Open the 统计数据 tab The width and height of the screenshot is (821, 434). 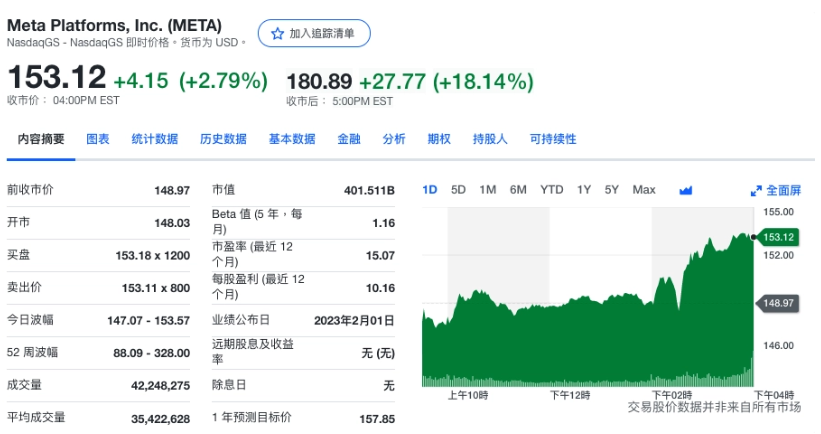(x=155, y=139)
